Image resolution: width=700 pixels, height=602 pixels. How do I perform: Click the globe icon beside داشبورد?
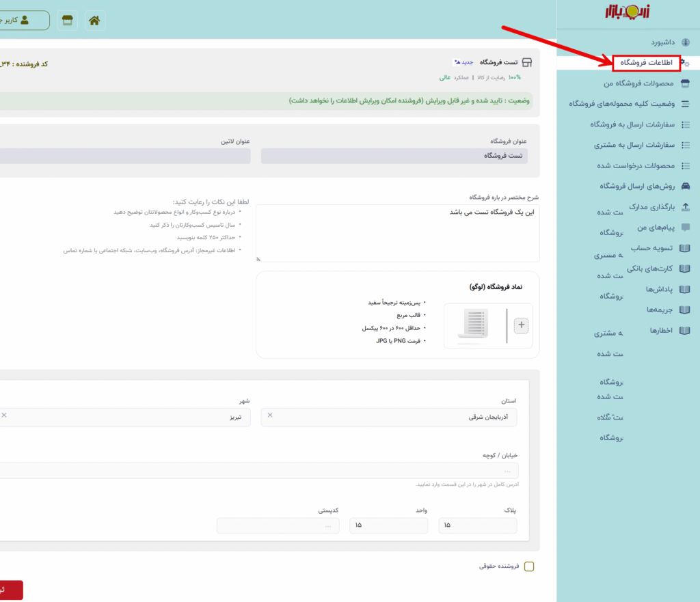click(x=686, y=42)
